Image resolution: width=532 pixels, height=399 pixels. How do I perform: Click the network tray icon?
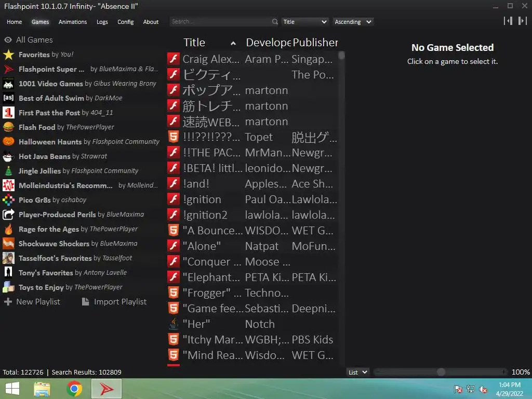471,389
